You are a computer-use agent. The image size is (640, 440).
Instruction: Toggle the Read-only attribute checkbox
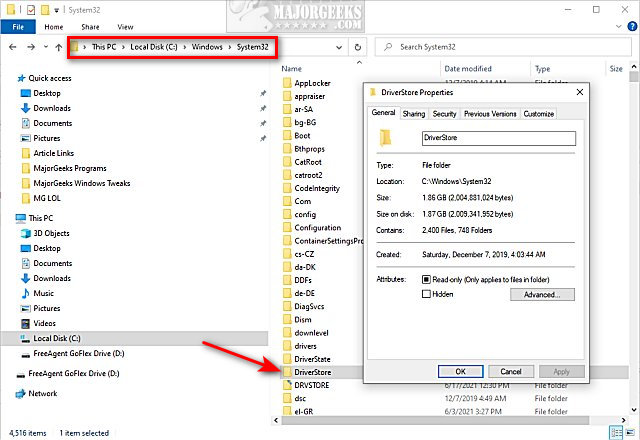pos(426,280)
